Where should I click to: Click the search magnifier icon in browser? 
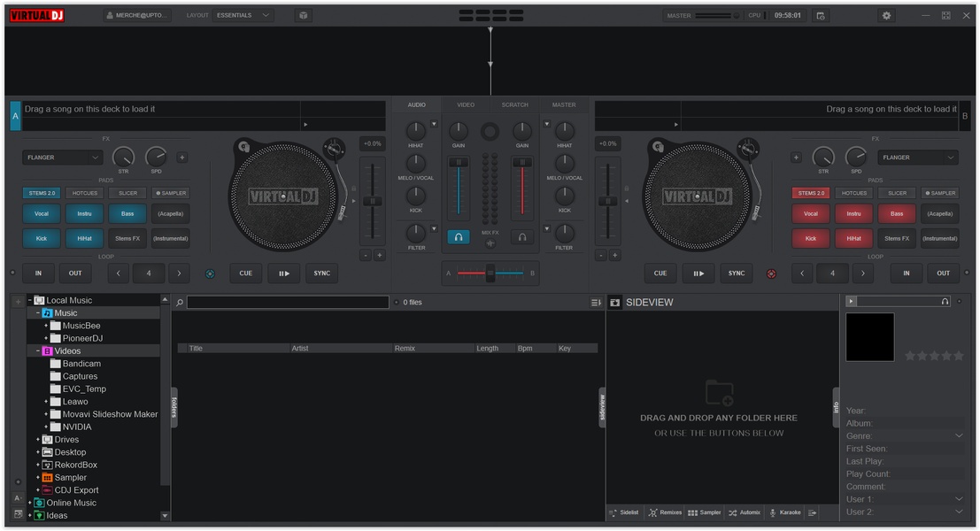pyautogui.click(x=180, y=303)
